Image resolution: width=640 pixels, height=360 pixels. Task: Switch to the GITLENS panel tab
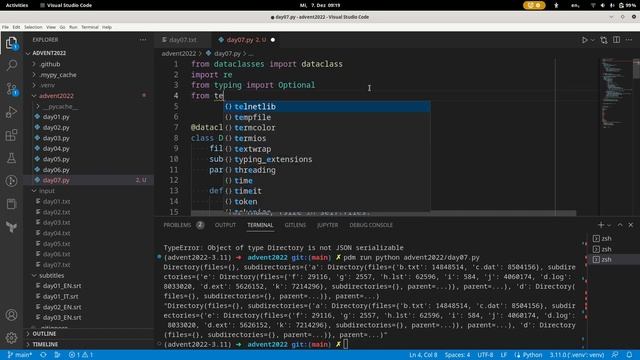[295, 225]
